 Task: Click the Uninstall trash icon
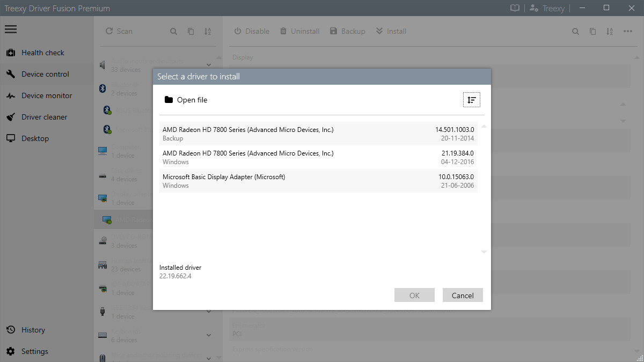coord(283,31)
